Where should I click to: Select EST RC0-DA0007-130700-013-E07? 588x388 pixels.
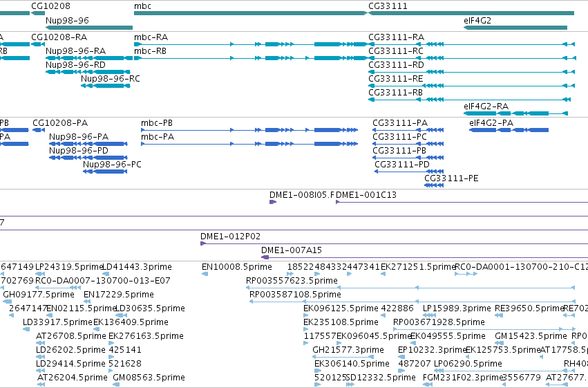(x=58, y=288)
